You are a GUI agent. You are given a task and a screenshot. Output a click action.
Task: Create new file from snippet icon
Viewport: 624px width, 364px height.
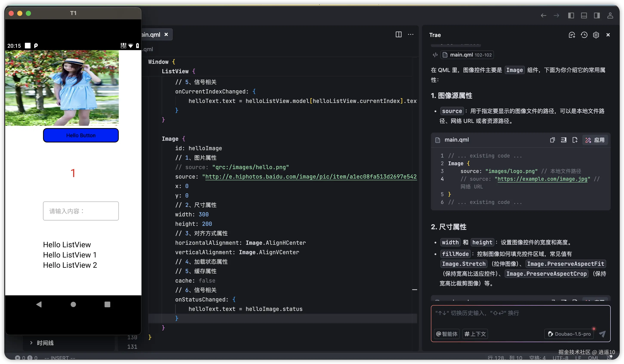click(575, 140)
